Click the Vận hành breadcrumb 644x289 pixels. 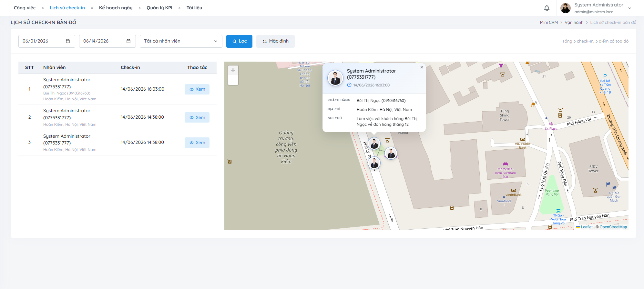(574, 22)
